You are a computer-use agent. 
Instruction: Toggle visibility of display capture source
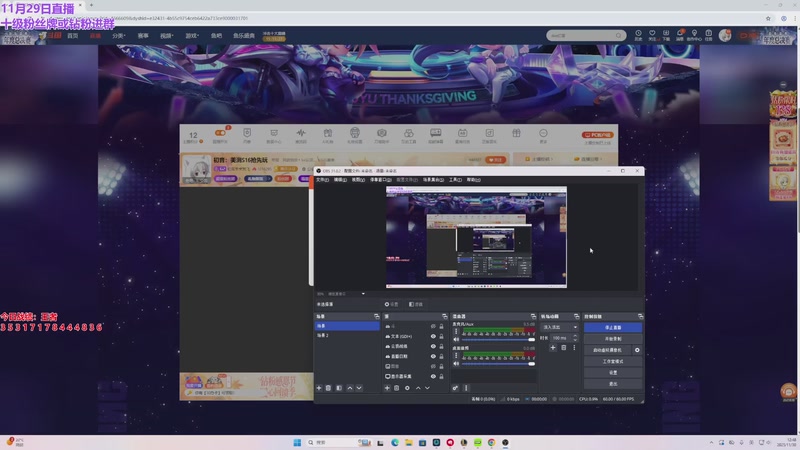433,377
